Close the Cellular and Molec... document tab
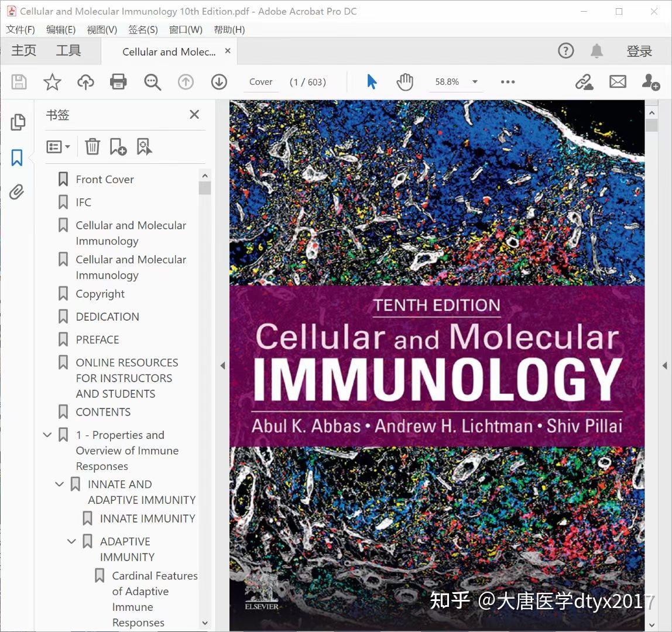The image size is (672, 632). (228, 50)
